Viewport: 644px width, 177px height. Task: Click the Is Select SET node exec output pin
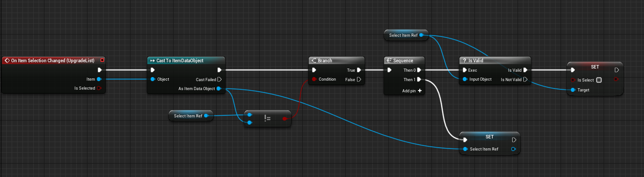coord(617,70)
